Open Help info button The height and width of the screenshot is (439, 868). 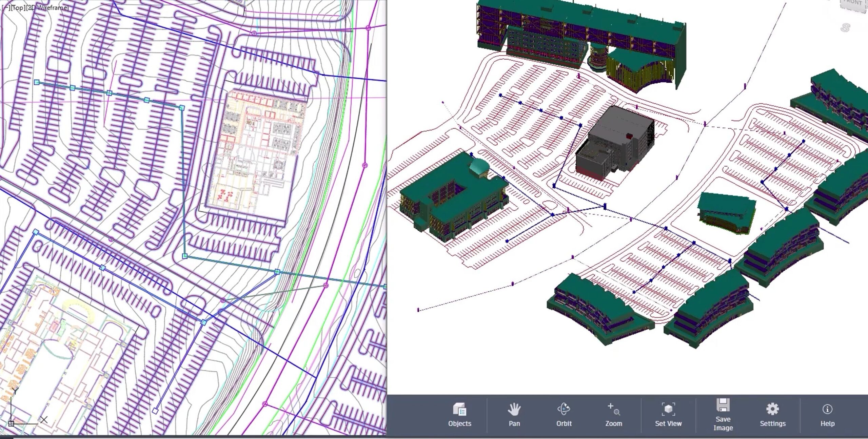(827, 415)
